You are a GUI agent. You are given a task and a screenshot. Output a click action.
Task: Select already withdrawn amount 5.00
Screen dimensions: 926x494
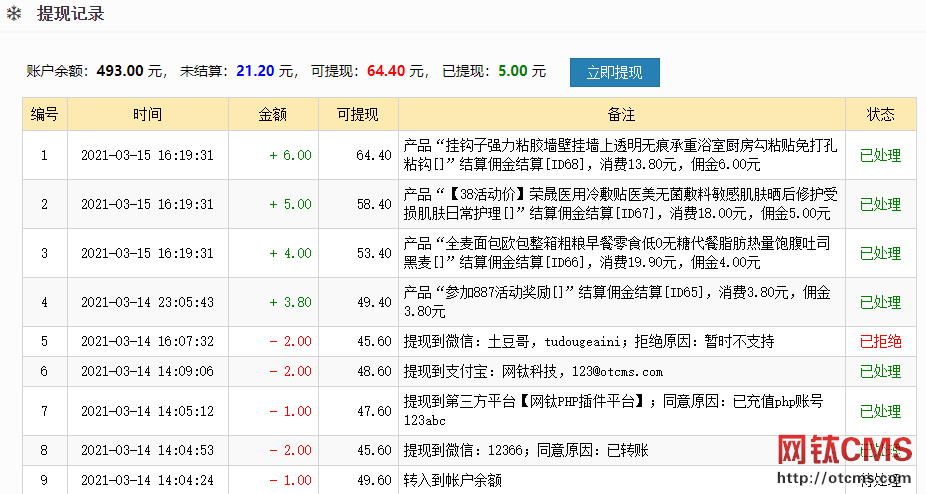point(513,71)
